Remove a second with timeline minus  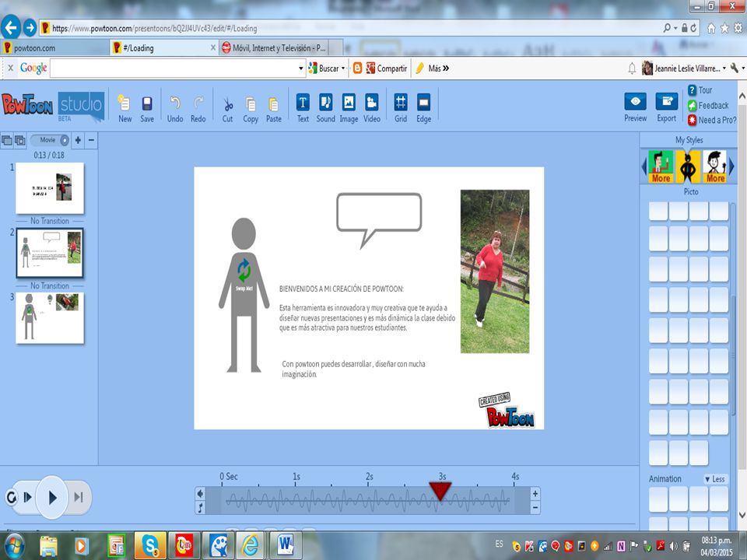point(535,508)
